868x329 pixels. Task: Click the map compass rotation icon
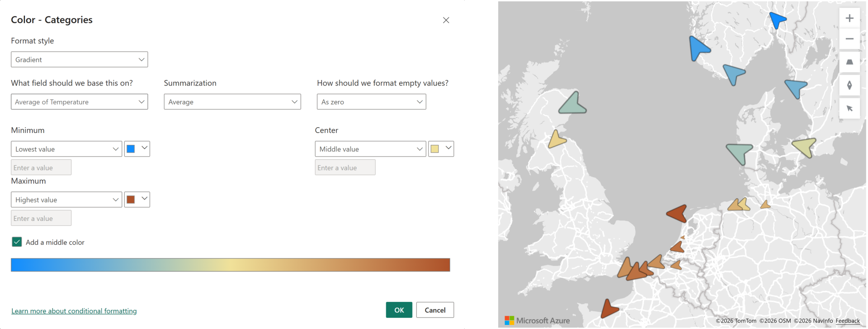[849, 85]
